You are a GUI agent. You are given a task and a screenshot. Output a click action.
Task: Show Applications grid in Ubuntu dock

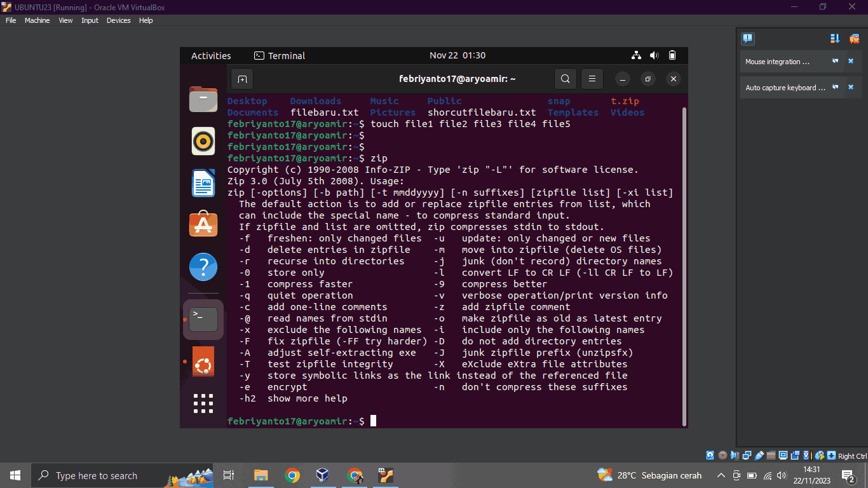tap(203, 403)
